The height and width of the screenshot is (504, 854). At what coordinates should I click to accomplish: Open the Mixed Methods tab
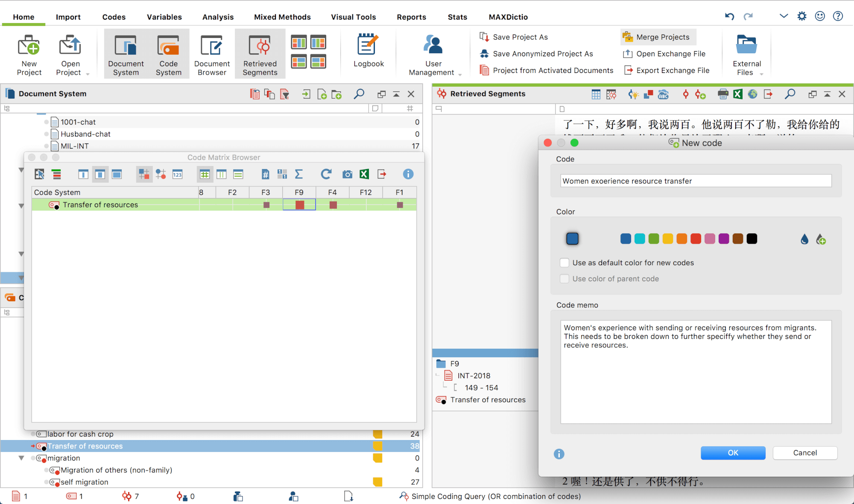click(x=282, y=17)
